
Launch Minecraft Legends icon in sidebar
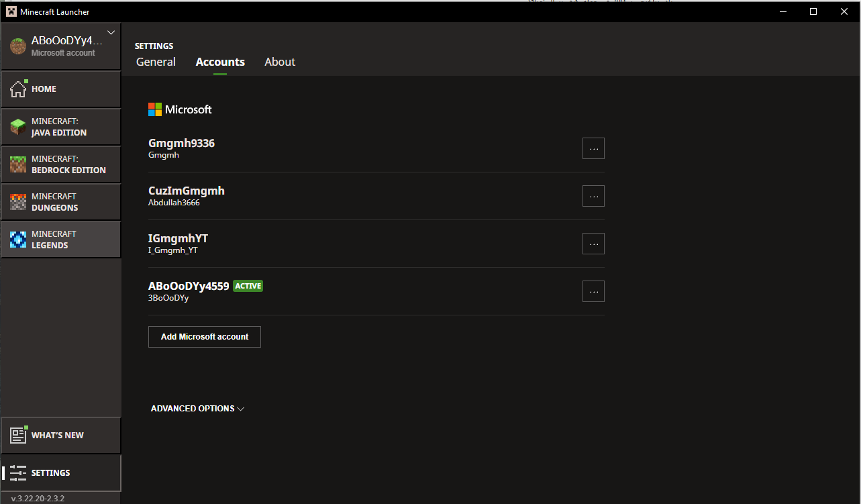[18, 240]
